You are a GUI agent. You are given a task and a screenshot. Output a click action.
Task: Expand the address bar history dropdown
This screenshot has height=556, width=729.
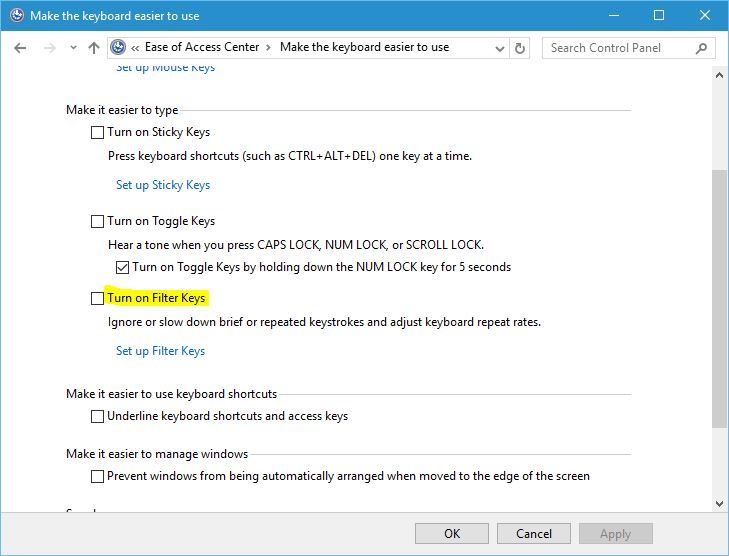point(499,48)
